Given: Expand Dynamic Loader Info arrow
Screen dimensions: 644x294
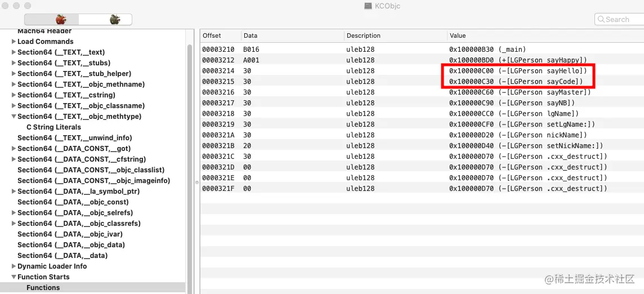Looking at the screenshot, I should pyautogui.click(x=14, y=266).
